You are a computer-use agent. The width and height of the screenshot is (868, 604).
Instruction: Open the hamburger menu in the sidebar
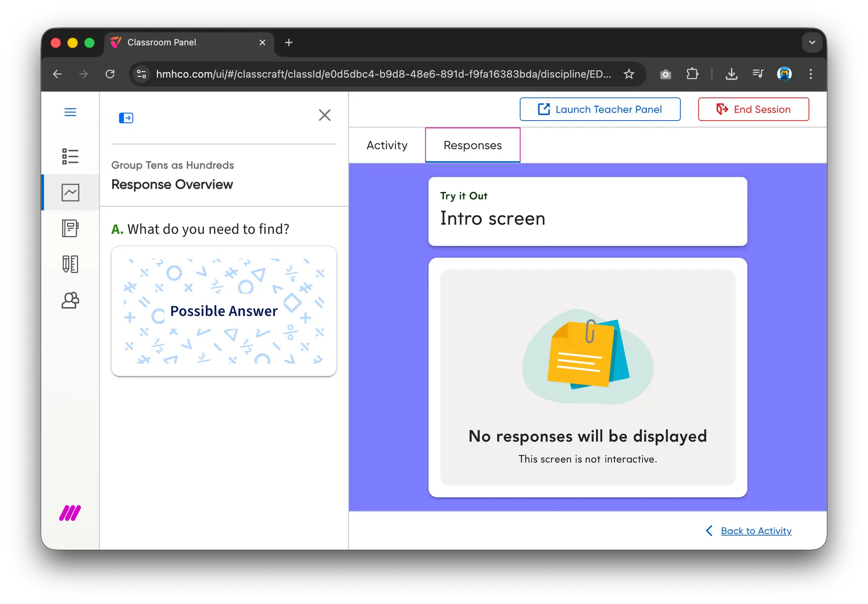tap(70, 112)
